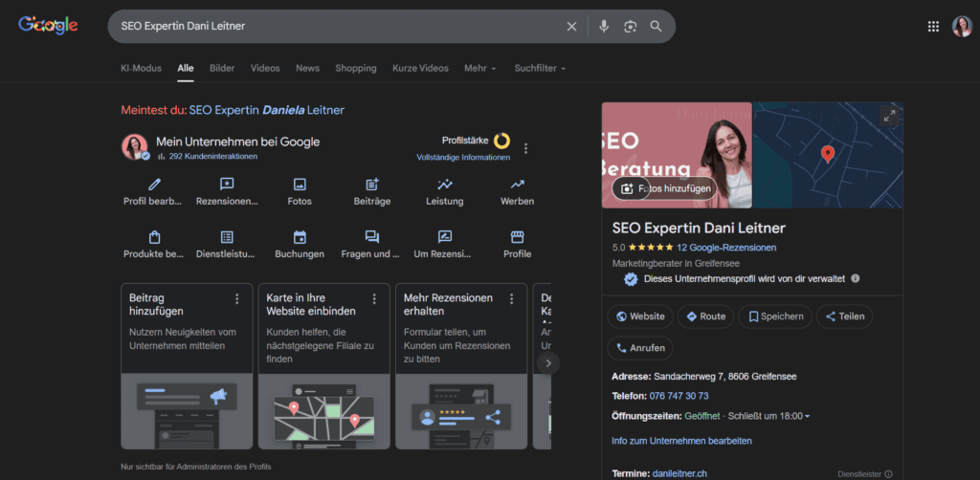Open the 12 Google-Rezensionen link

pyautogui.click(x=726, y=248)
